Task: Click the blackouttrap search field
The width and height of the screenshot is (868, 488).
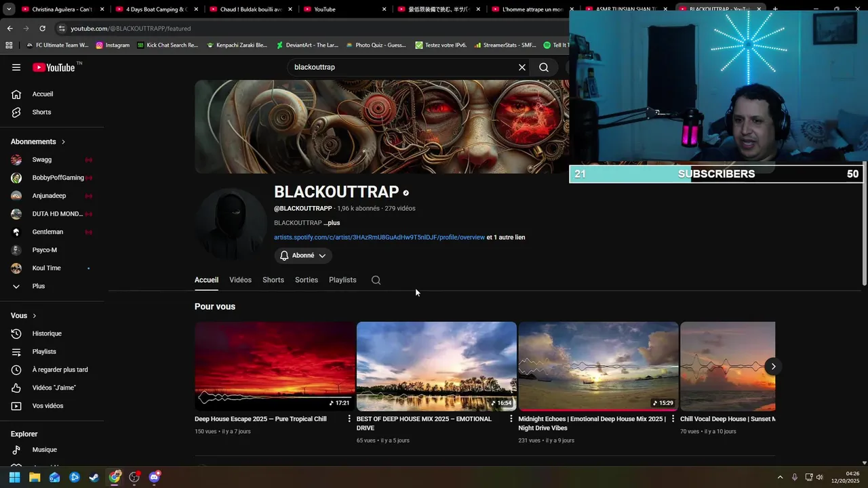Action: click(403, 67)
